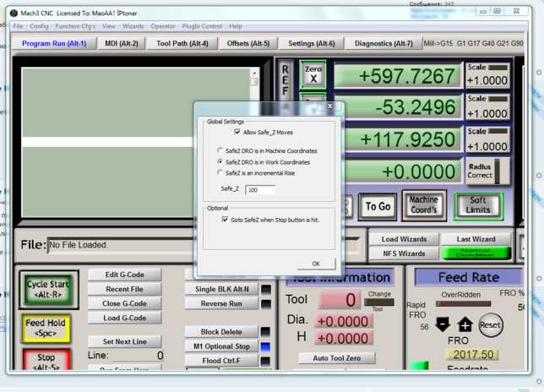
Task: Open the Config menu
Action: (39, 26)
